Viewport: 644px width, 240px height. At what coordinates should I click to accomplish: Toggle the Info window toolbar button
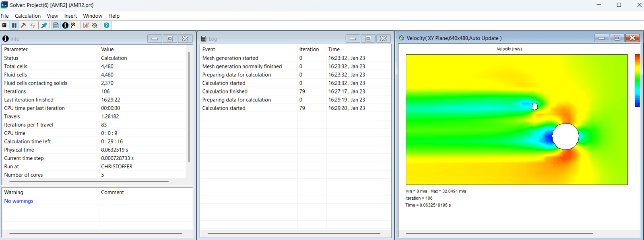point(65,25)
